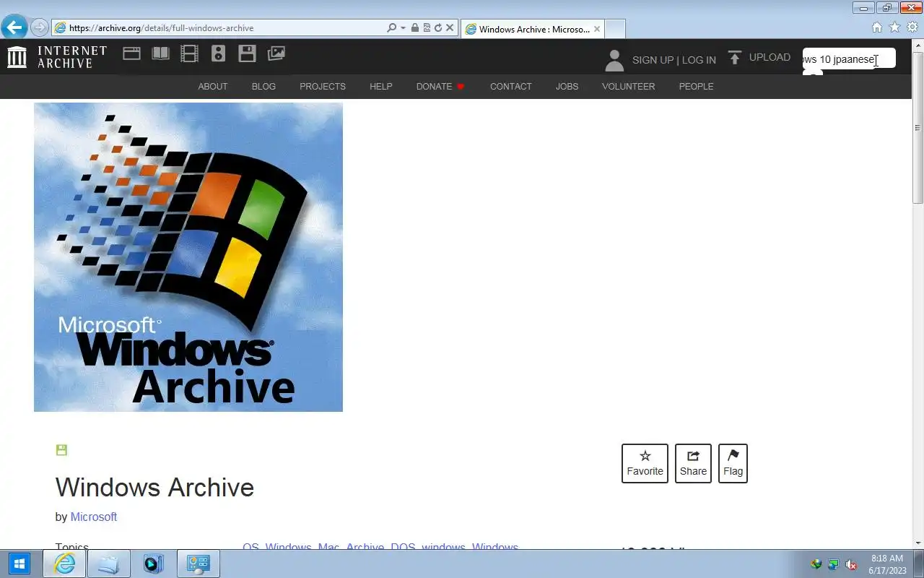Open the VOLUNTEER menu item
This screenshot has height=578, width=924.
pyautogui.click(x=629, y=86)
